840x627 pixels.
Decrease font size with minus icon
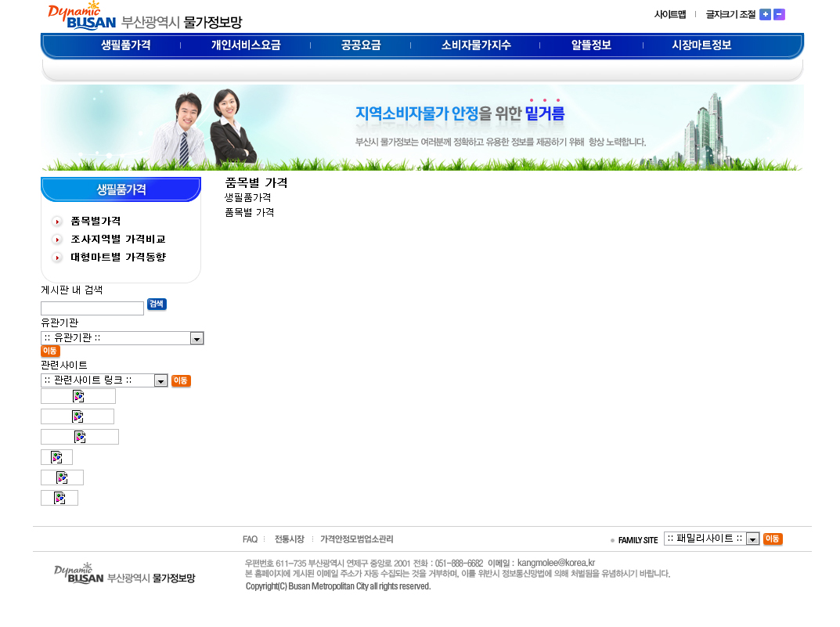pos(780,14)
